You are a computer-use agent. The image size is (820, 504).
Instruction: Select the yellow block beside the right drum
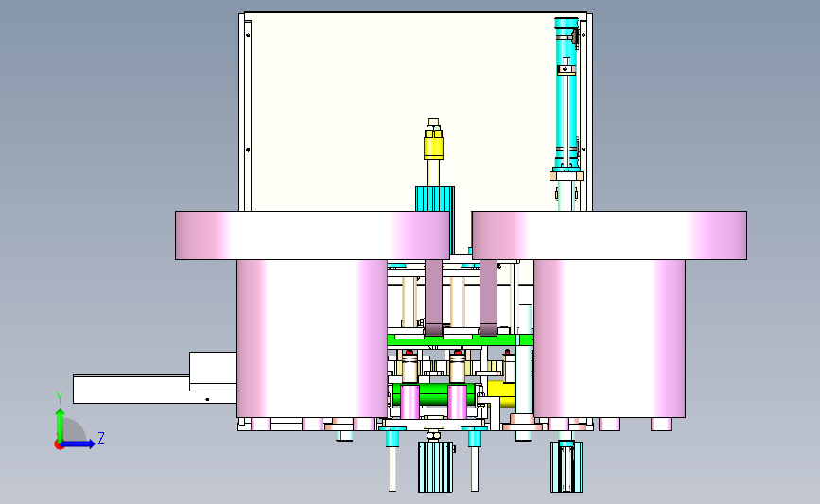click(500, 393)
